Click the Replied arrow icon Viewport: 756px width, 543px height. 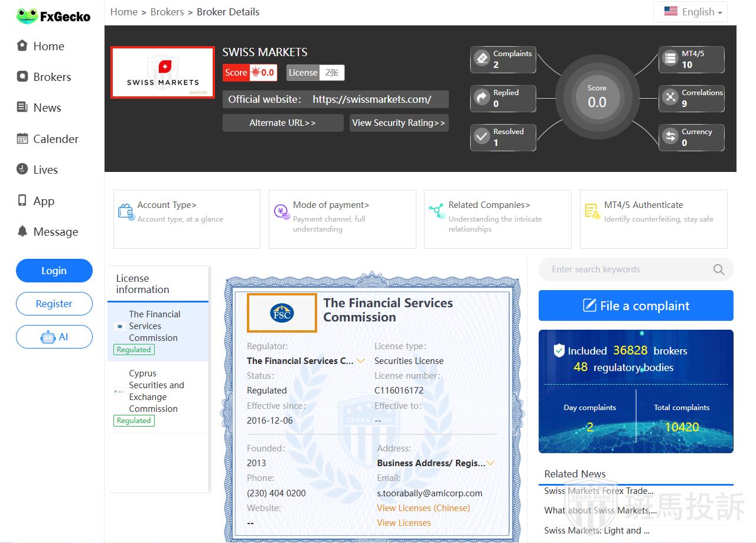point(482,98)
